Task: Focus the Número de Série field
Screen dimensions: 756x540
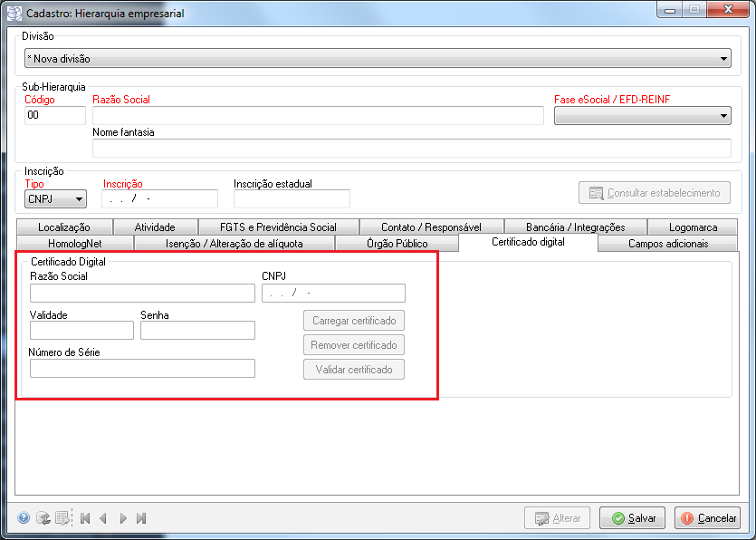Action: coord(142,369)
